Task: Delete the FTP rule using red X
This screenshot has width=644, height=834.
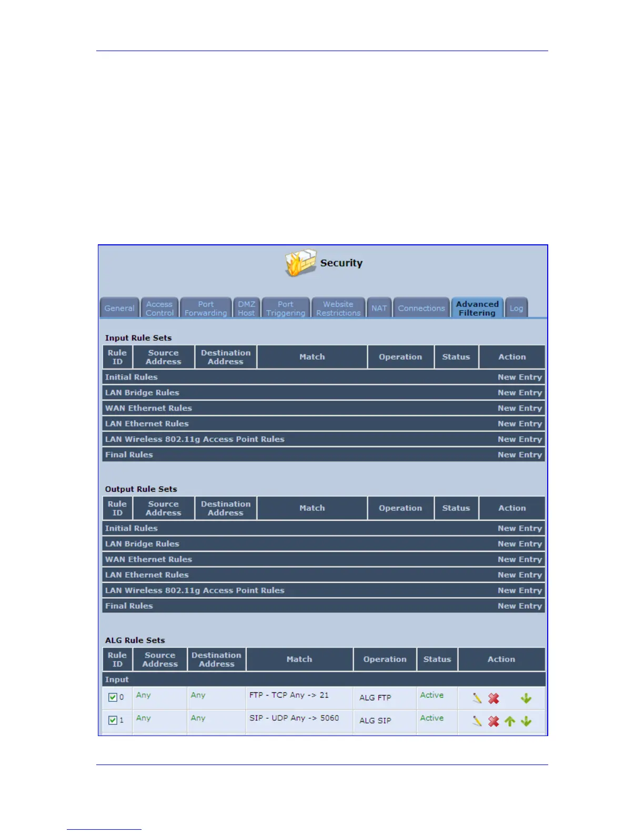Action: [x=494, y=698]
